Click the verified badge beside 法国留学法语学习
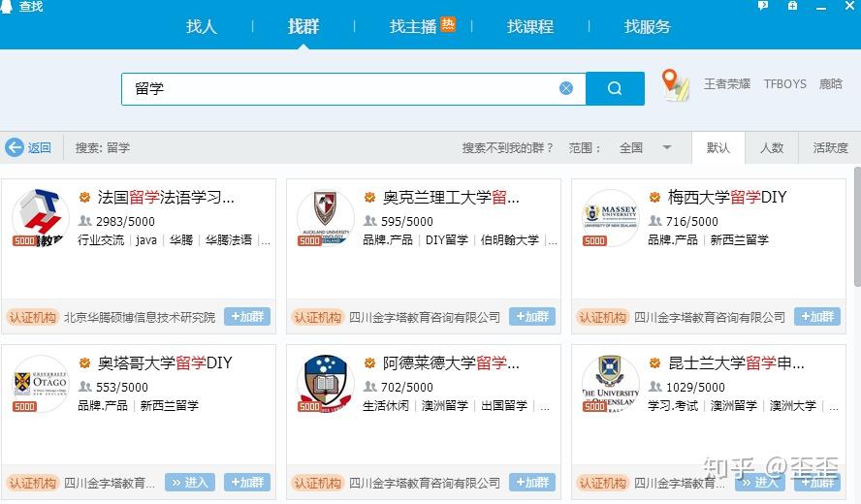The height and width of the screenshot is (504, 861). [84, 197]
